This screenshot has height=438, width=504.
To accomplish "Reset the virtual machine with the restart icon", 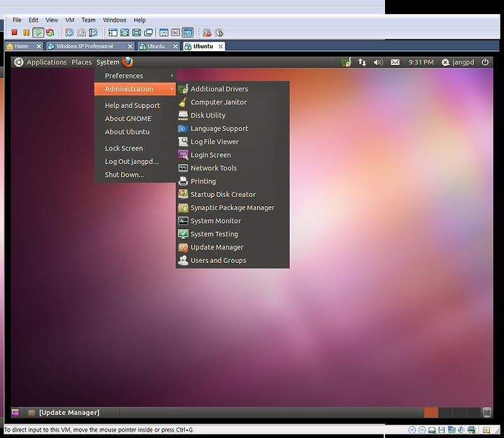I will pos(50,32).
